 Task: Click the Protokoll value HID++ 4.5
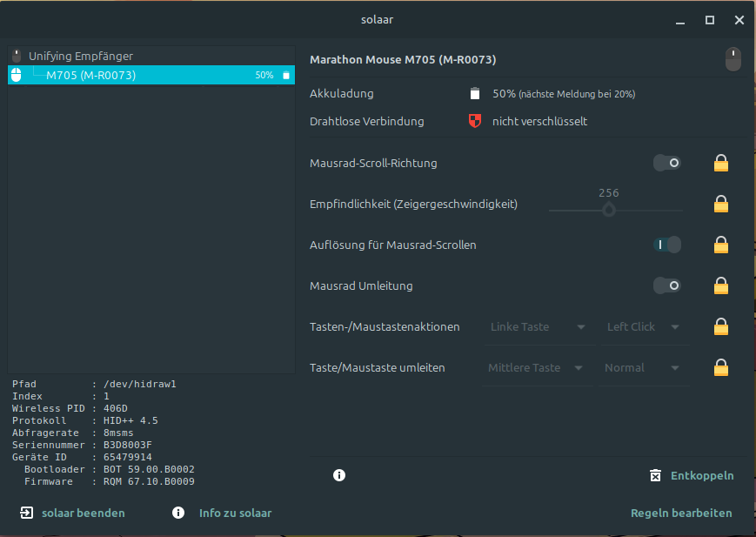130,420
